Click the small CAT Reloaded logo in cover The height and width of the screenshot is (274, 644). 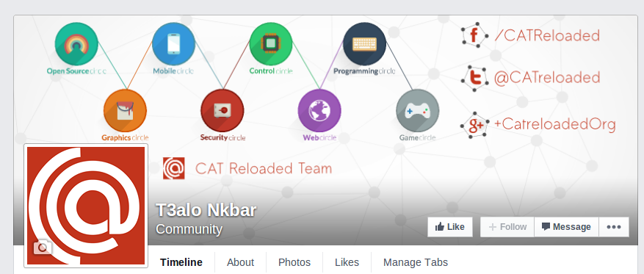[174, 168]
